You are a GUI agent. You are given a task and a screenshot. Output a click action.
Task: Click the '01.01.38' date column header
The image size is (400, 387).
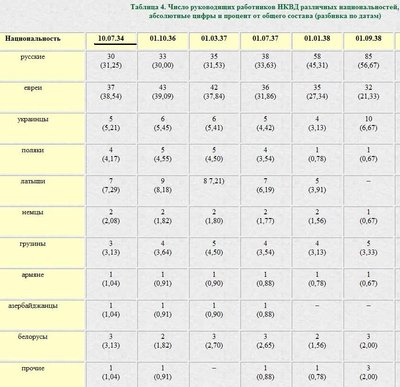(x=317, y=38)
